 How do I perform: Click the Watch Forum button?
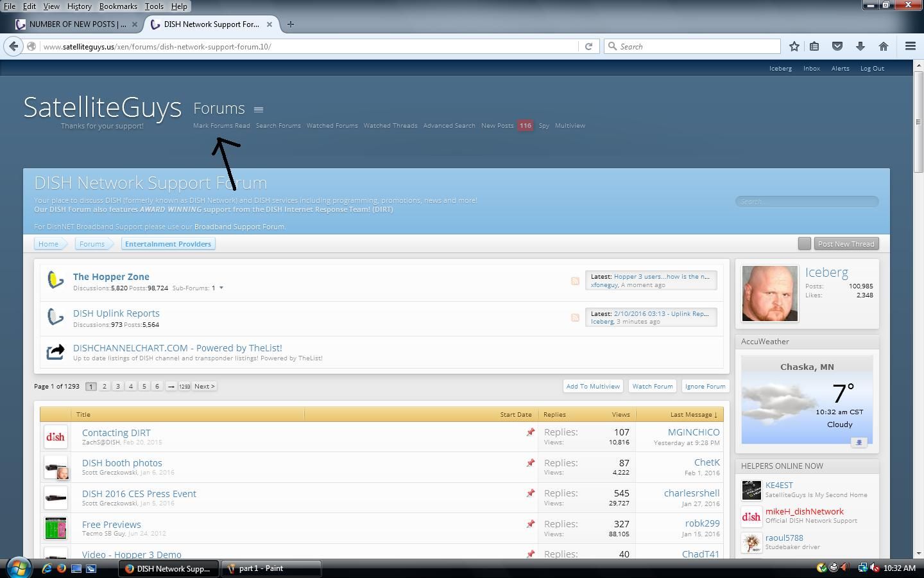(x=653, y=386)
